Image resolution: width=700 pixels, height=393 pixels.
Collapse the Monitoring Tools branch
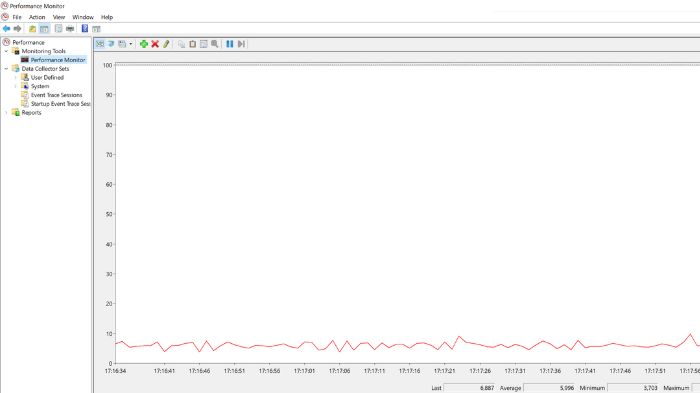coord(6,51)
